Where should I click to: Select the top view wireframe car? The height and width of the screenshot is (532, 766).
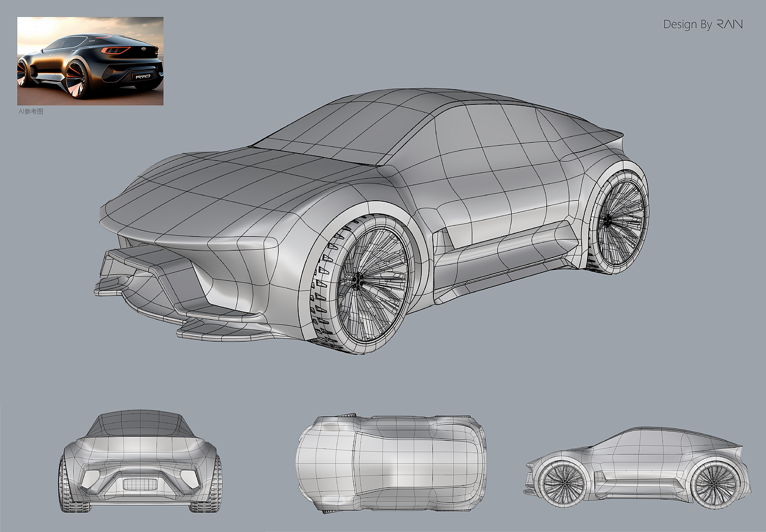391,464
